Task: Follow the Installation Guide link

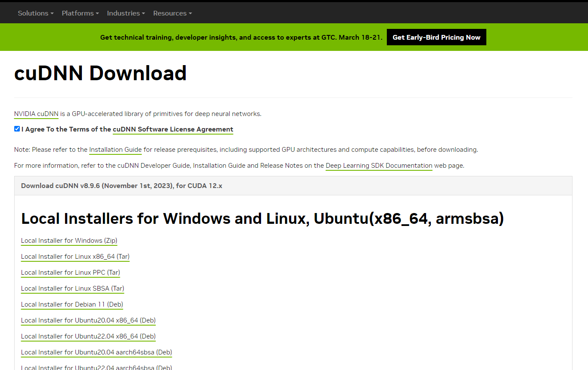Action: click(x=115, y=150)
